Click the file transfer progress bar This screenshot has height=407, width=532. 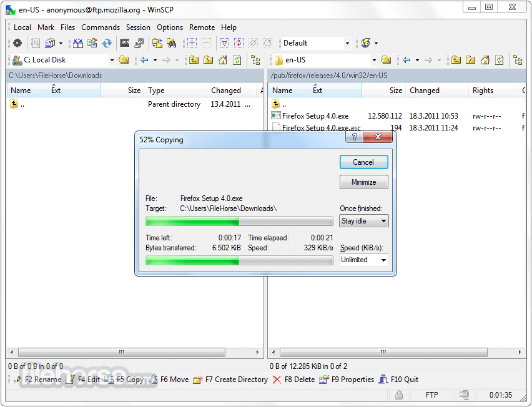point(239,221)
